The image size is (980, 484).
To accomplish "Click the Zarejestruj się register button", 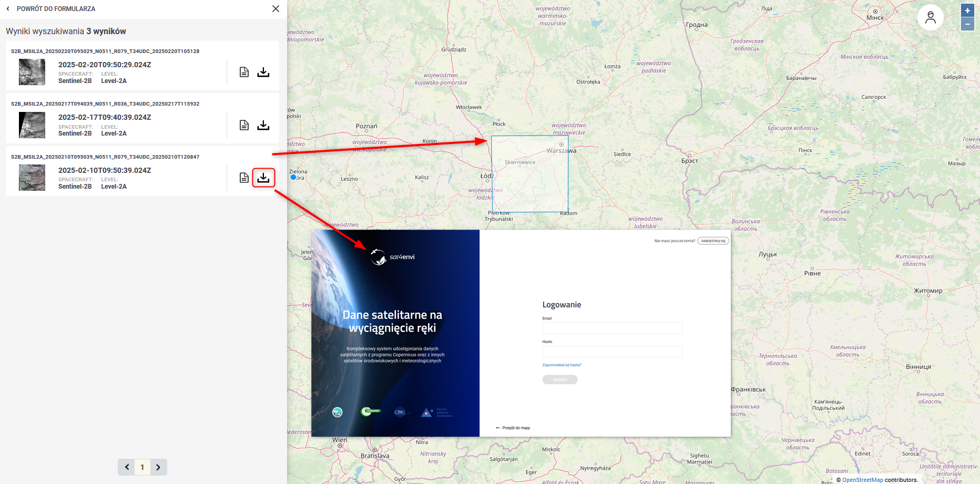I will pyautogui.click(x=713, y=241).
